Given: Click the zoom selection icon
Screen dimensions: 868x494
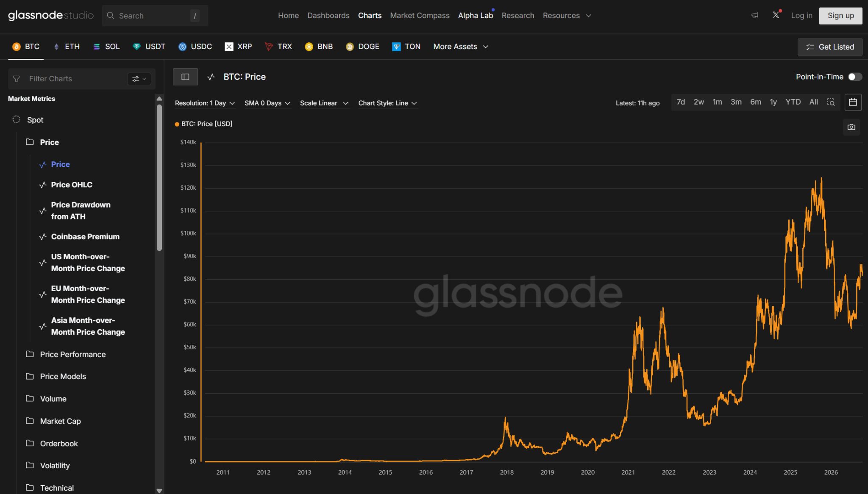Looking at the screenshot, I should pyautogui.click(x=831, y=102).
